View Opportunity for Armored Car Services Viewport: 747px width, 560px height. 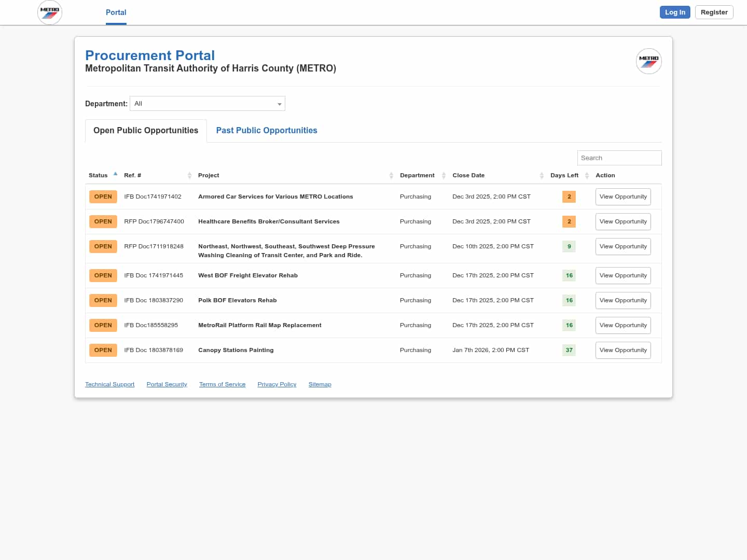[x=622, y=197]
